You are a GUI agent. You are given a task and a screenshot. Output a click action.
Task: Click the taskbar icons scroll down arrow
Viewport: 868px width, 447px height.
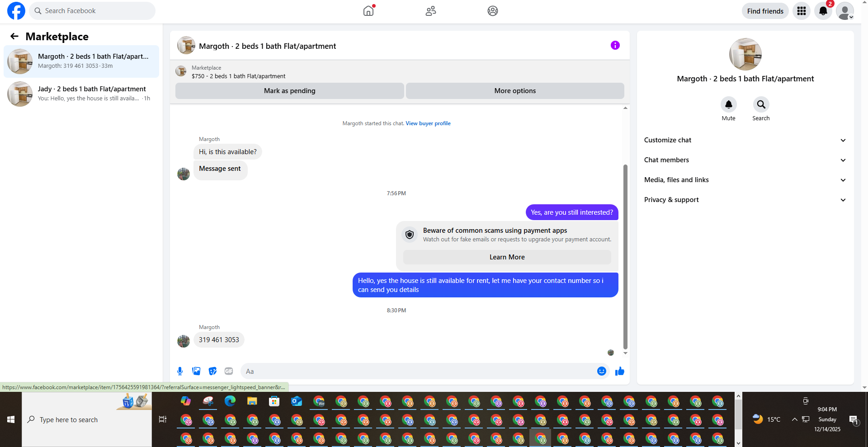(738, 443)
